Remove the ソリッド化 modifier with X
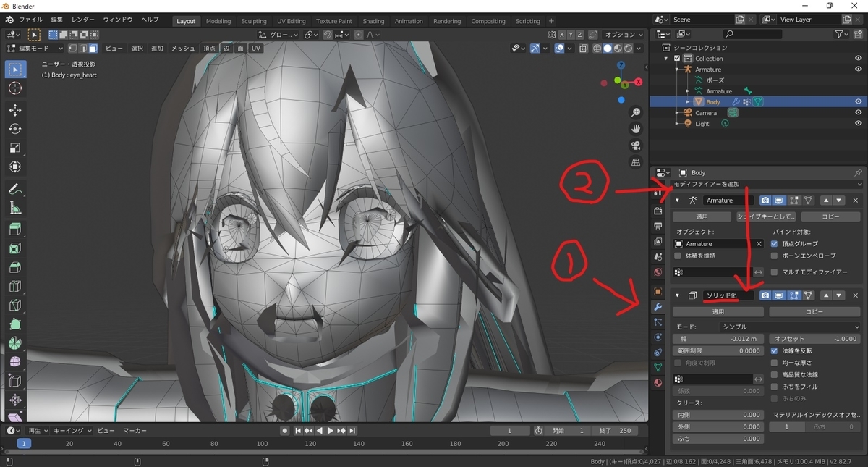The width and height of the screenshot is (868, 467). [x=855, y=295]
